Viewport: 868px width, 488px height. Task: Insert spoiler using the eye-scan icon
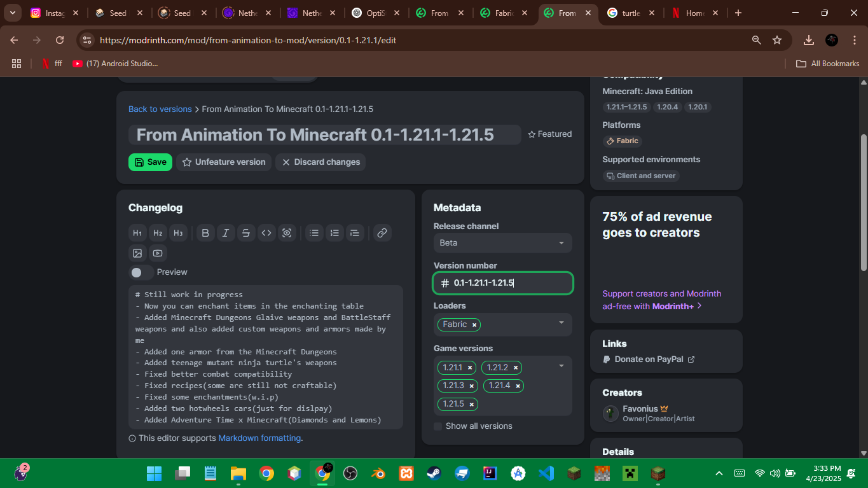point(287,233)
